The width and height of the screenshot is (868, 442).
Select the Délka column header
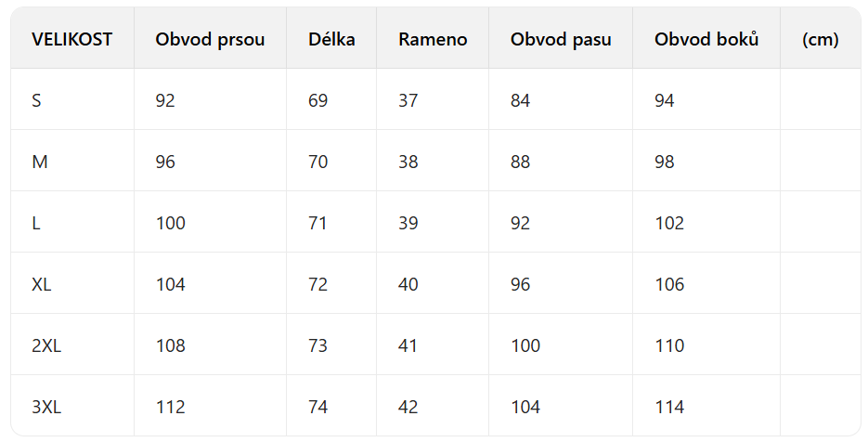click(331, 39)
